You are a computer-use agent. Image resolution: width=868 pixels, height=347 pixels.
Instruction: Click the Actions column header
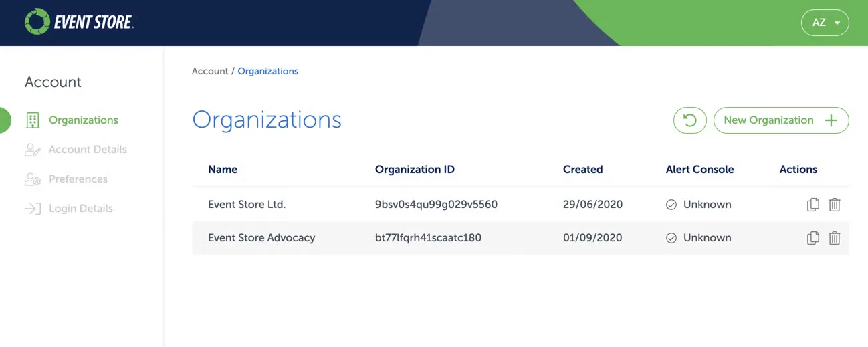[x=798, y=170]
